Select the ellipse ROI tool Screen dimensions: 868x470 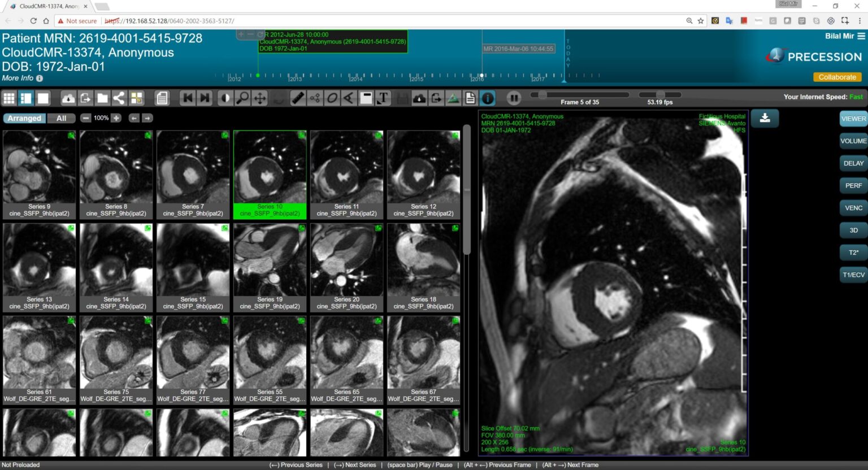click(x=332, y=98)
